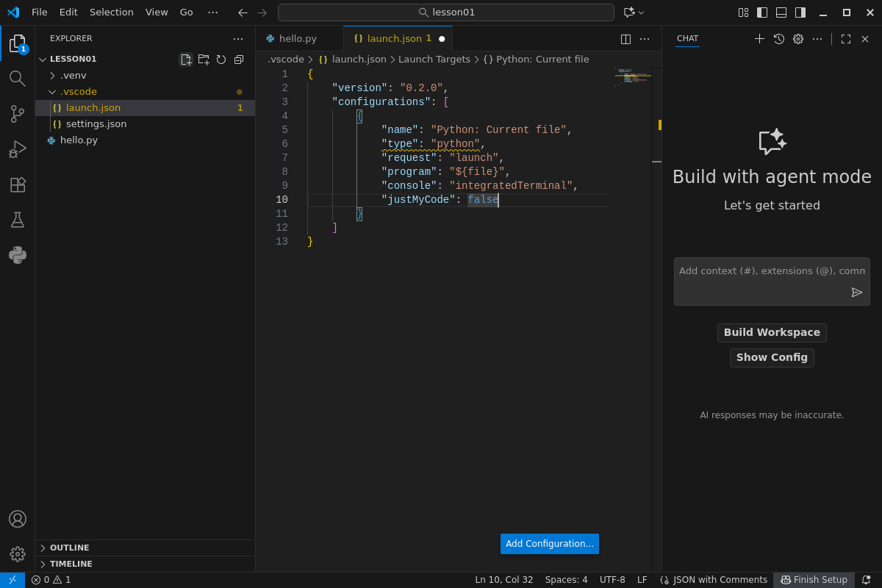
Task: Open the Search view in activity bar
Action: point(17,78)
